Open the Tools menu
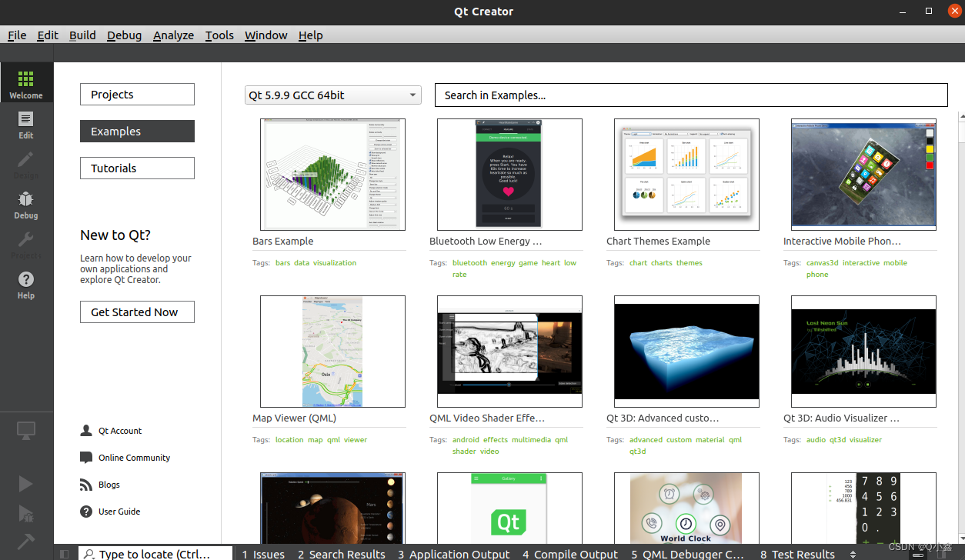 (x=219, y=35)
